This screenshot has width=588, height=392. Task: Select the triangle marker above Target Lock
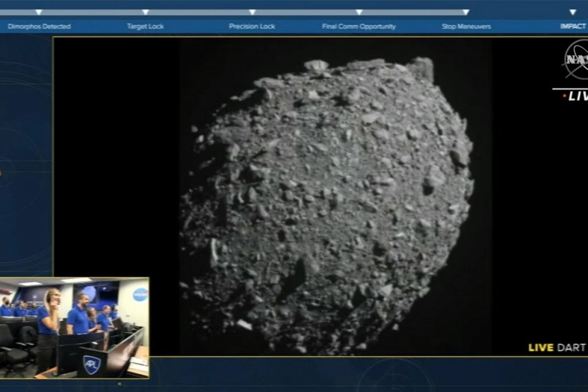click(146, 12)
